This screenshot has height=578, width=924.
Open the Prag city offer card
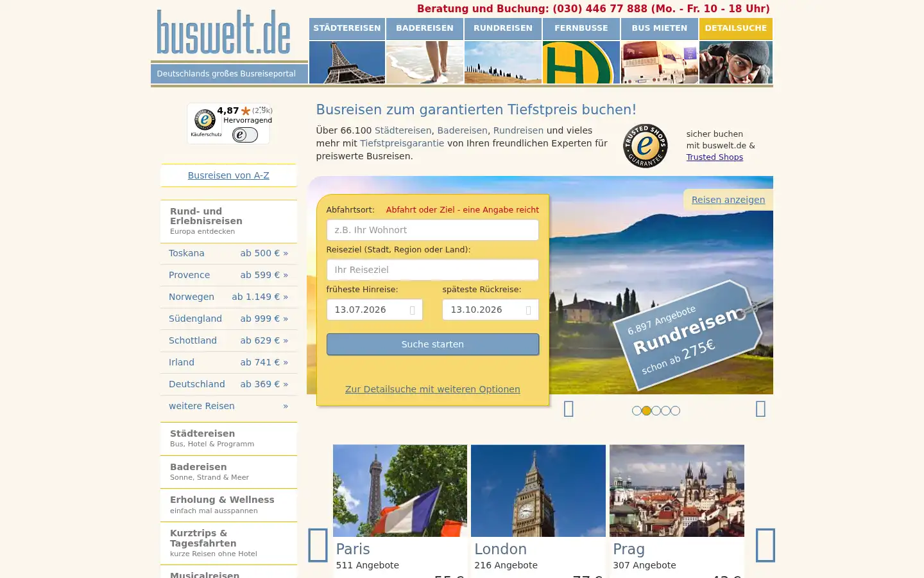tap(677, 511)
